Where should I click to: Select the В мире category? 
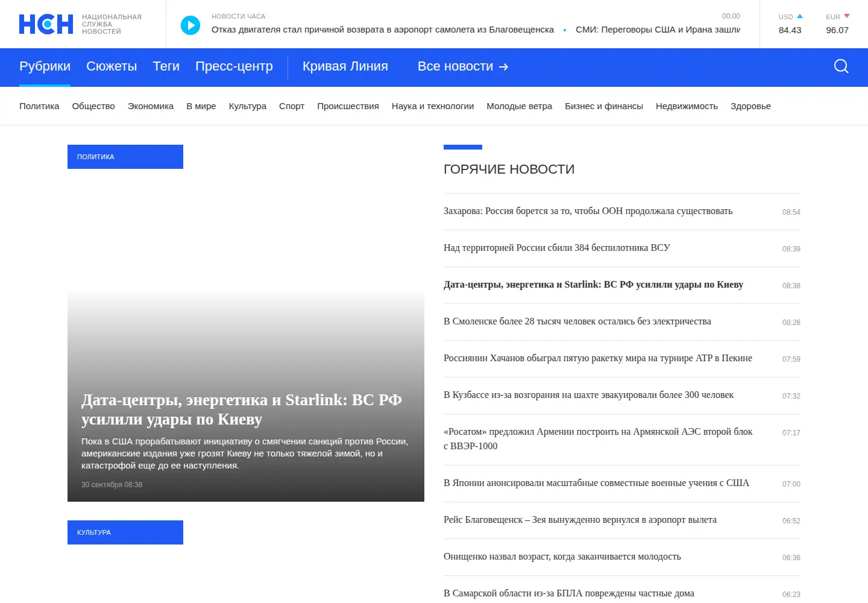click(201, 106)
